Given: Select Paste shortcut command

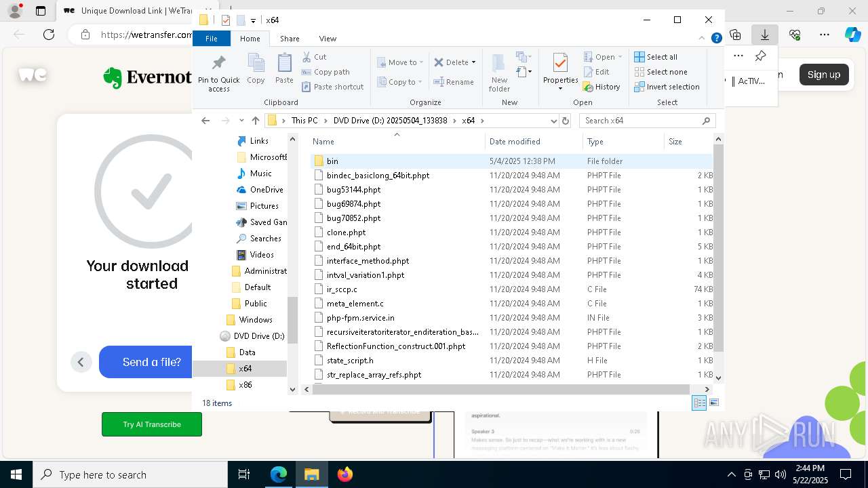Looking at the screenshot, I should (x=332, y=87).
